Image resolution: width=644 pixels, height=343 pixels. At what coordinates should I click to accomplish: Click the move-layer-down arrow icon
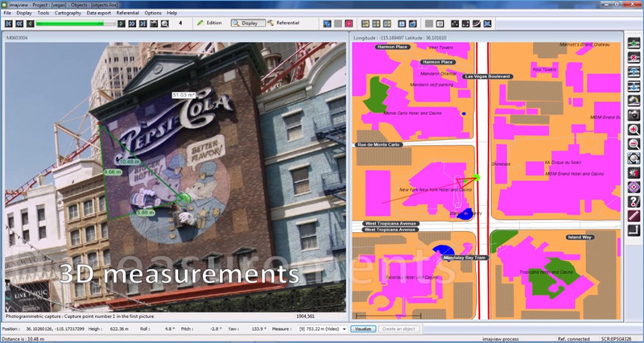(x=634, y=86)
